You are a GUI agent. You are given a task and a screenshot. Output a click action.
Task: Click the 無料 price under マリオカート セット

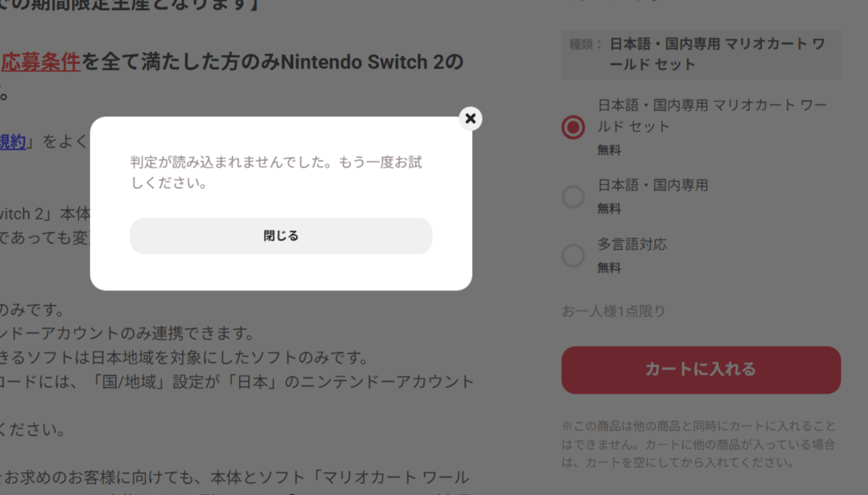point(609,150)
